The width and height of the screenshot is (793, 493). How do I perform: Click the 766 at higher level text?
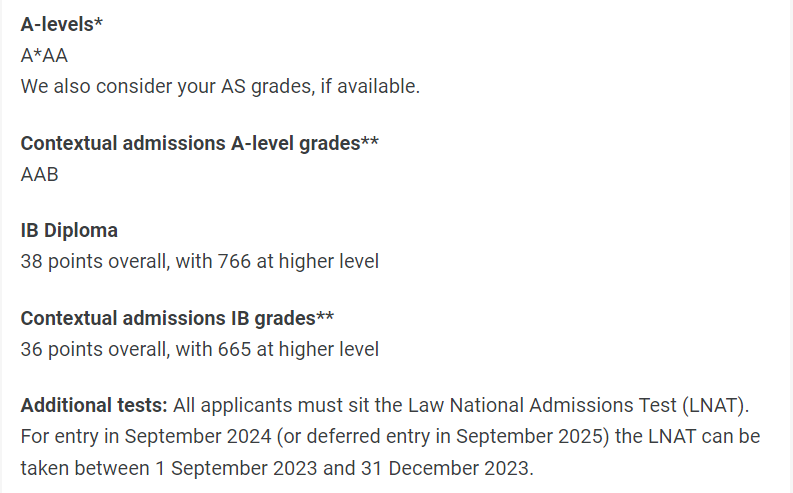click(298, 262)
